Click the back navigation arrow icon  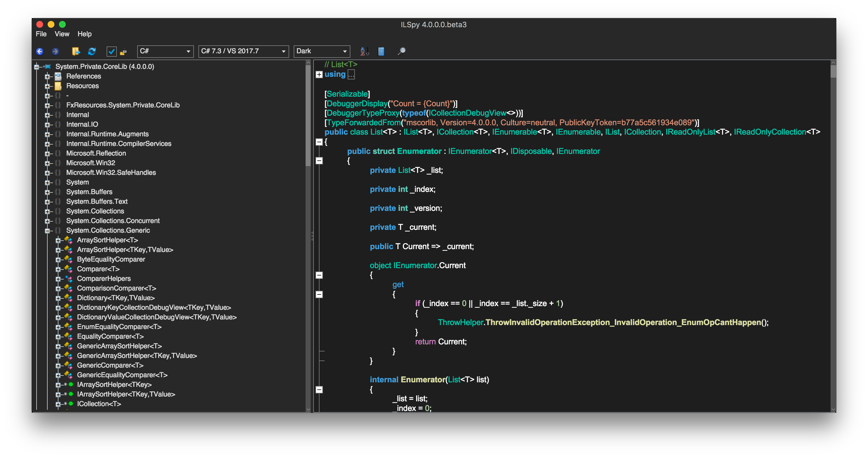[39, 51]
